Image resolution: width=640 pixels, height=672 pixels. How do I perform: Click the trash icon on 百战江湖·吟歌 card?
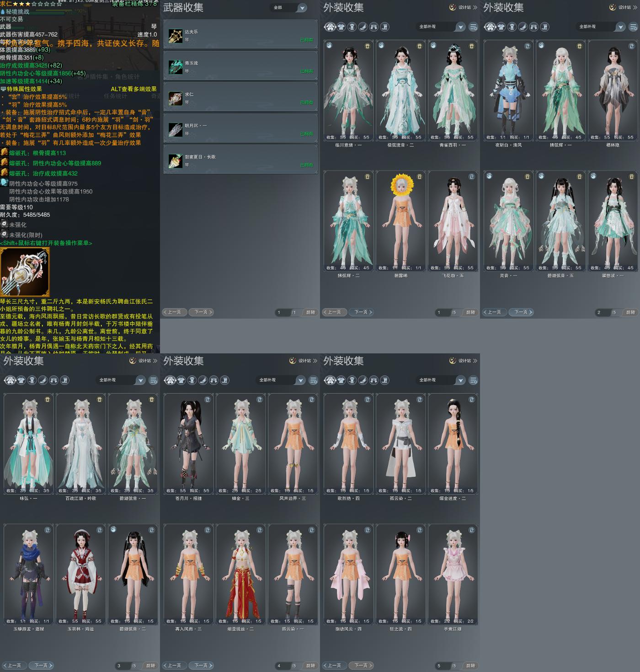coord(100,400)
